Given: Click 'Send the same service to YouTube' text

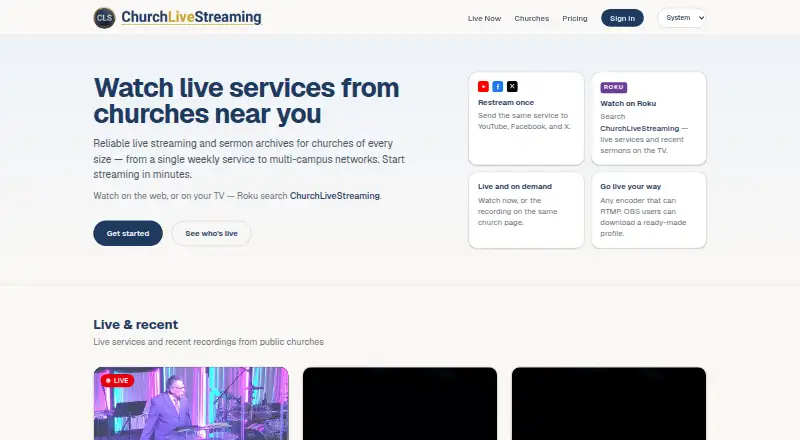Looking at the screenshot, I should click(524, 121).
